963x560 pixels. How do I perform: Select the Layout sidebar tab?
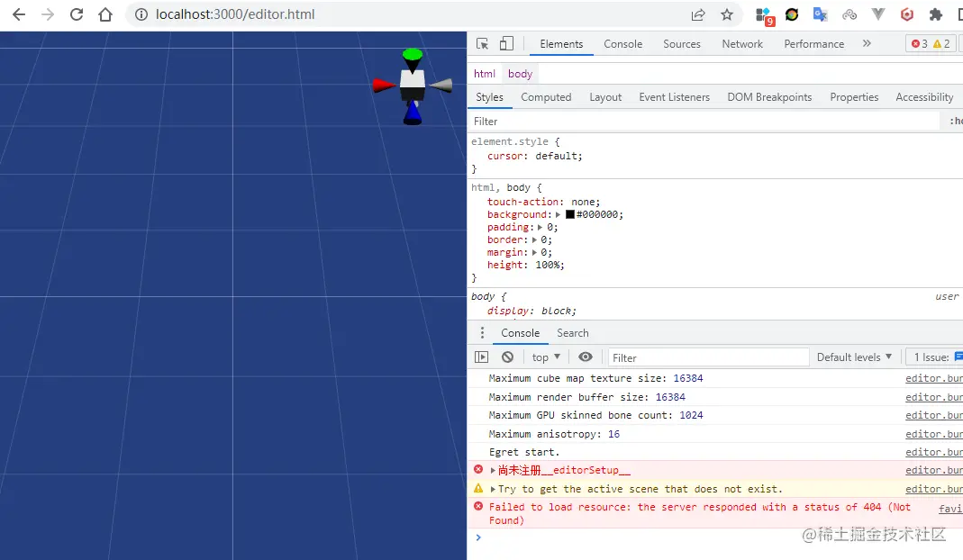(x=605, y=97)
